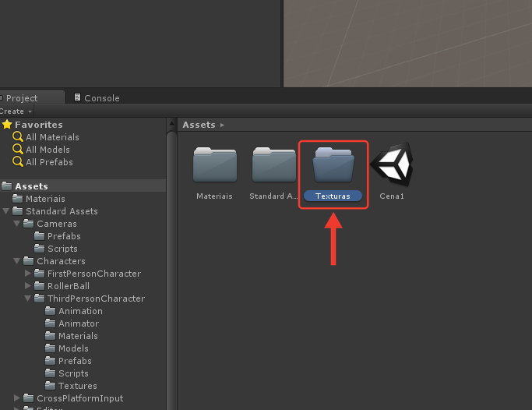
Task: Click folder icon beside Standard Assets row
Action: tap(17, 211)
